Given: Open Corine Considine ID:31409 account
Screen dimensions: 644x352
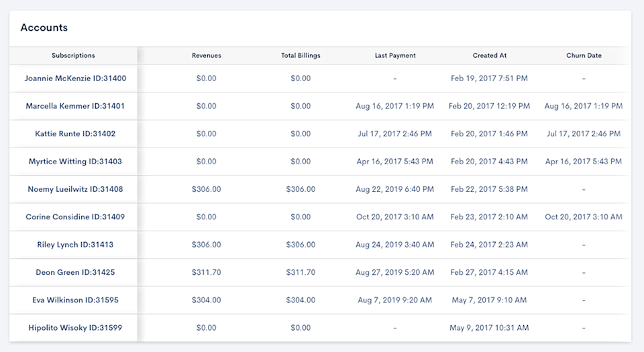Looking at the screenshot, I should click(75, 217).
